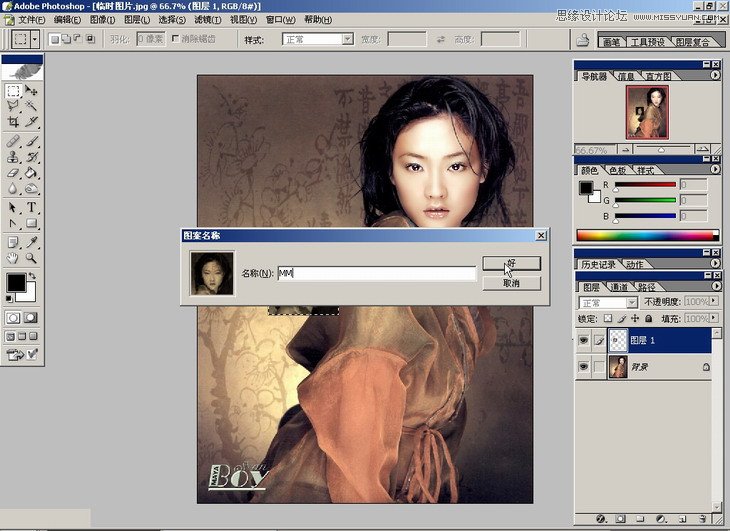Open the Navigator panel flyout menu

coord(716,75)
